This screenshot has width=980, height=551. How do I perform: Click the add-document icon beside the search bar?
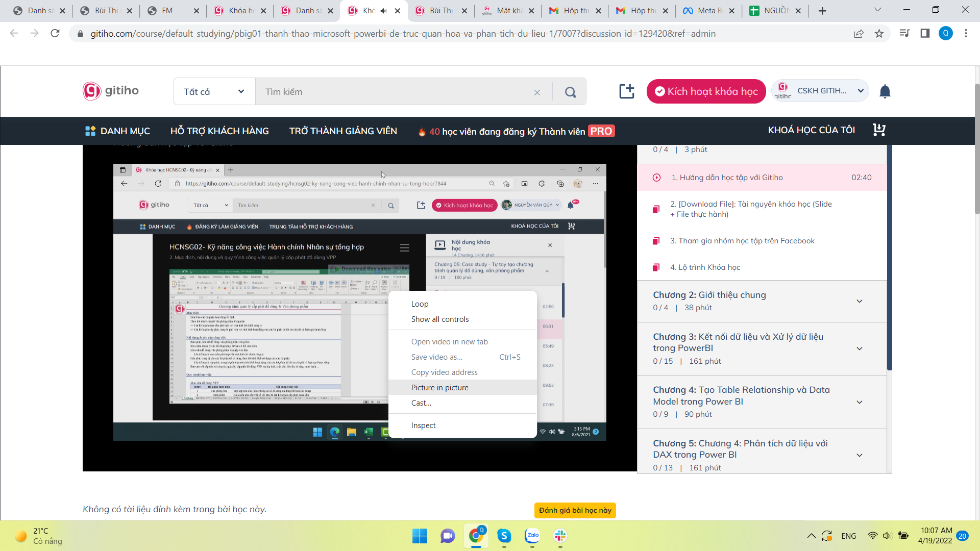point(627,91)
